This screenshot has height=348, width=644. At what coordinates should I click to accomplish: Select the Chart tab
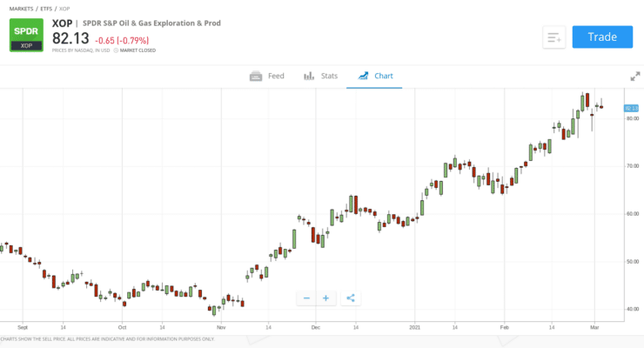(x=375, y=76)
